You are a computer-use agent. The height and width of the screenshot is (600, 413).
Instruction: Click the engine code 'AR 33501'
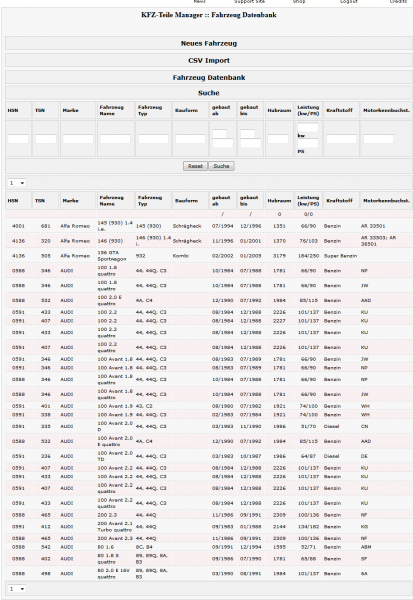[373, 226]
